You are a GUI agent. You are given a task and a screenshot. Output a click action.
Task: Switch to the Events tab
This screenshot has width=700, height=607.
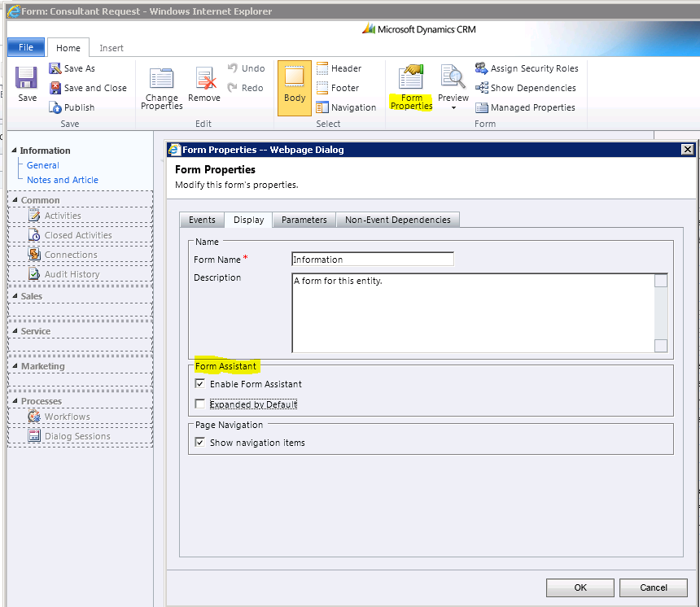202,220
